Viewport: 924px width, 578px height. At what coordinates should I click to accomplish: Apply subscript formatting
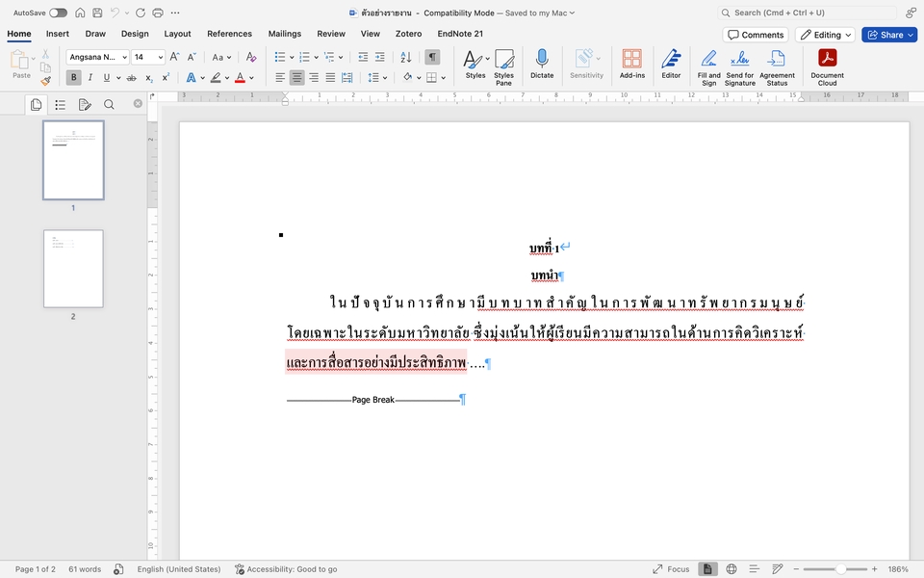tap(149, 77)
